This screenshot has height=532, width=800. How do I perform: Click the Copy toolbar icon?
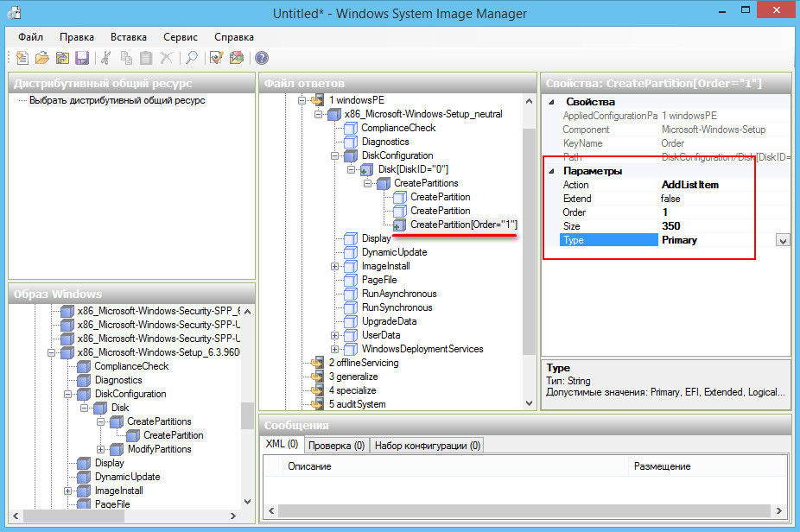click(x=126, y=58)
